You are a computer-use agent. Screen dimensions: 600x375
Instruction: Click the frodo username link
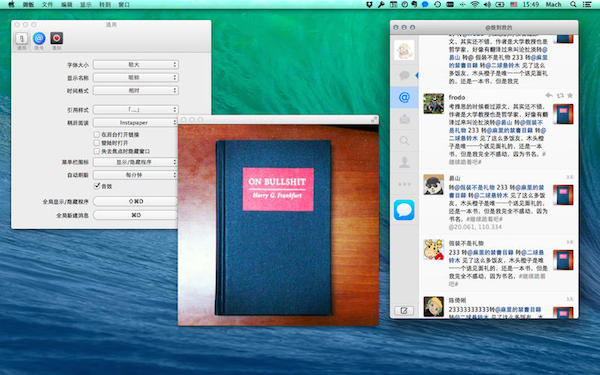[457, 97]
